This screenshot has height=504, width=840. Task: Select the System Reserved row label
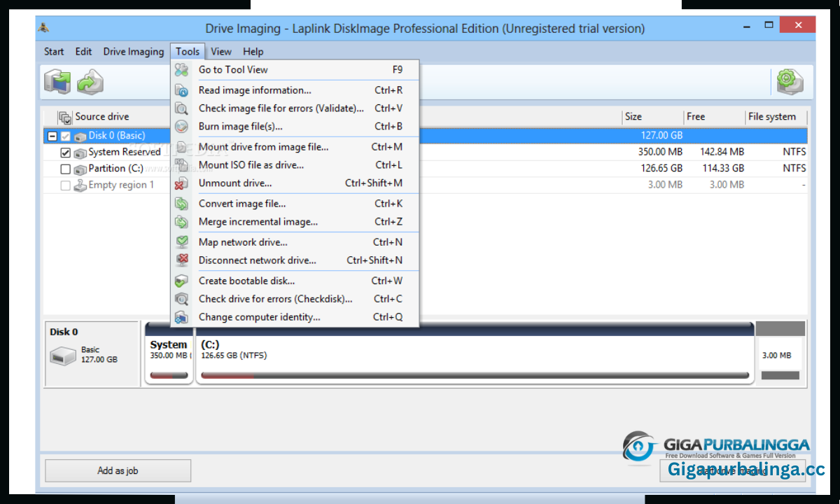125,152
